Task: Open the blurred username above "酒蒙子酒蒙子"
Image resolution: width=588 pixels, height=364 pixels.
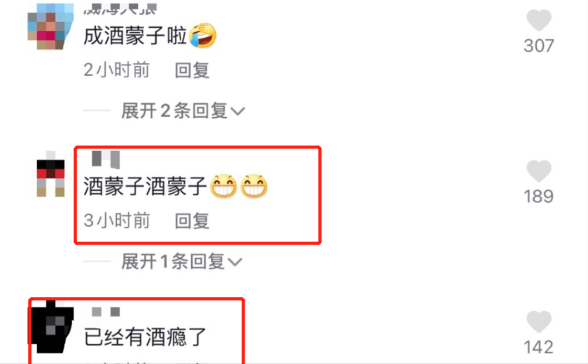Action: point(106,159)
